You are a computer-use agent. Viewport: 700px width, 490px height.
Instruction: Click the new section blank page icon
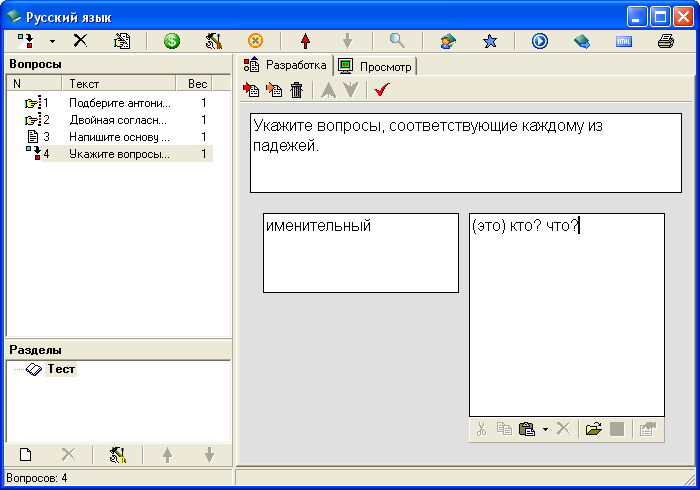26,455
